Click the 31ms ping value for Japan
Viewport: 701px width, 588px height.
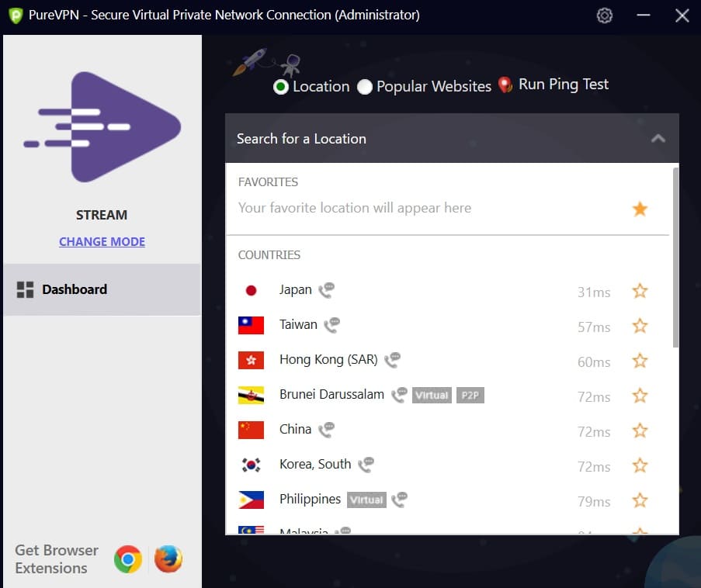(x=594, y=292)
